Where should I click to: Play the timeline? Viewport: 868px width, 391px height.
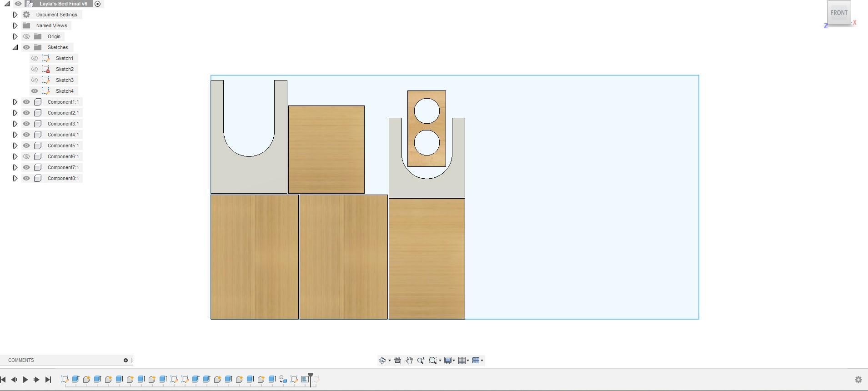[25, 380]
